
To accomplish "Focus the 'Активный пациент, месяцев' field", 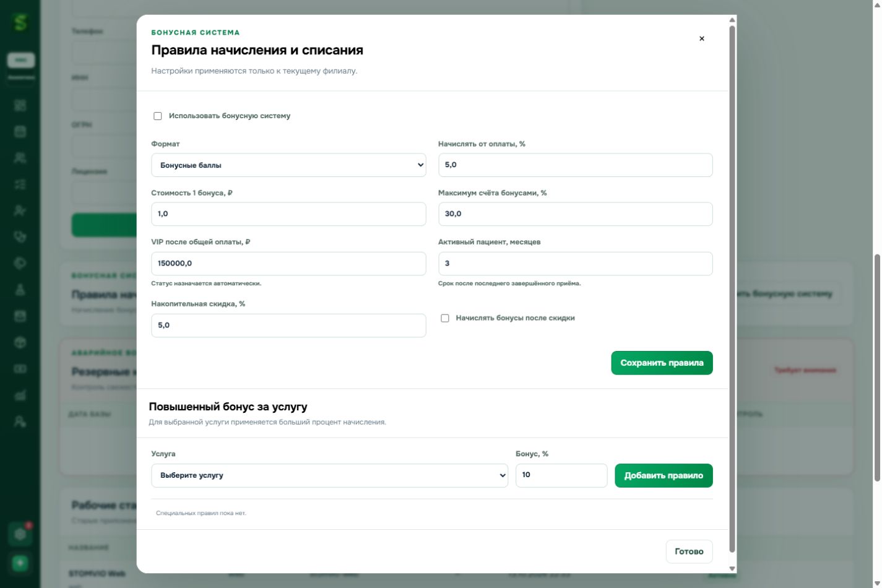I will point(575,264).
